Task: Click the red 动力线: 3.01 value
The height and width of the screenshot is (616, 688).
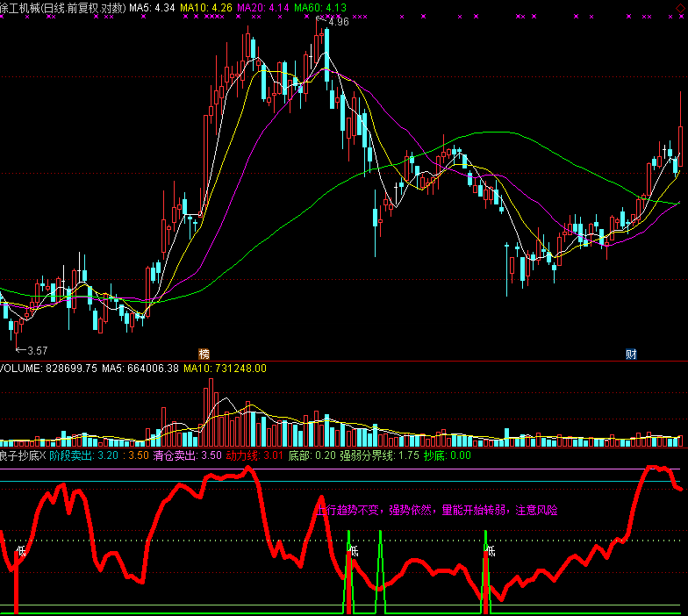Action: pos(254,455)
